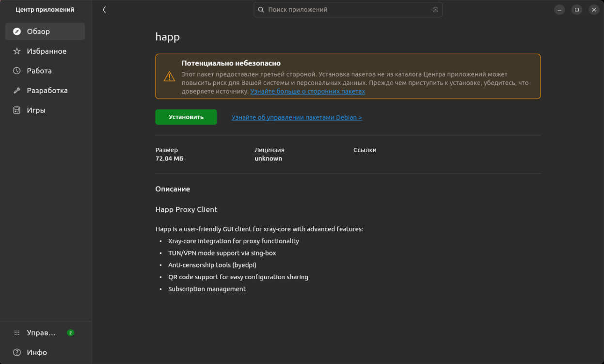The width and height of the screenshot is (604, 364).
Task: Open the Разработка category
Action: (x=45, y=91)
